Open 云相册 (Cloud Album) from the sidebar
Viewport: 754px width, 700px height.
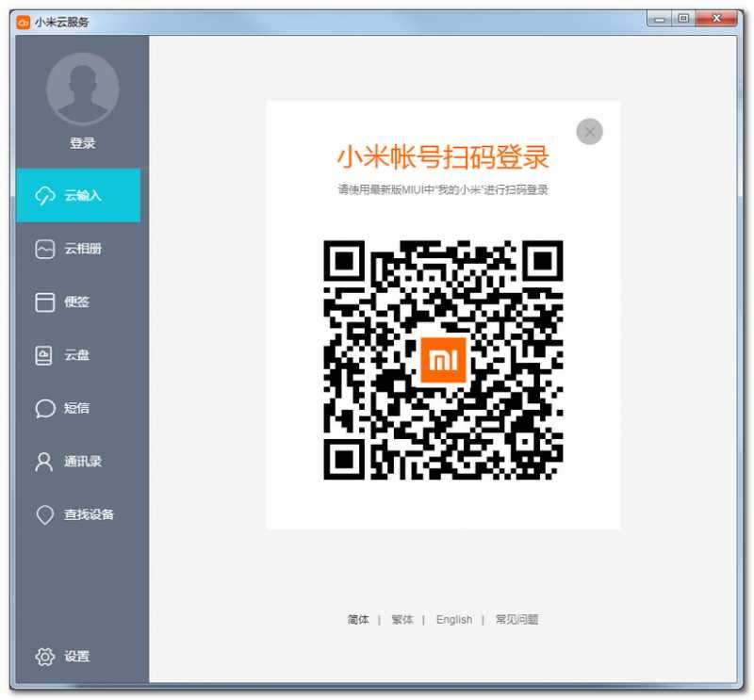[44, 247]
